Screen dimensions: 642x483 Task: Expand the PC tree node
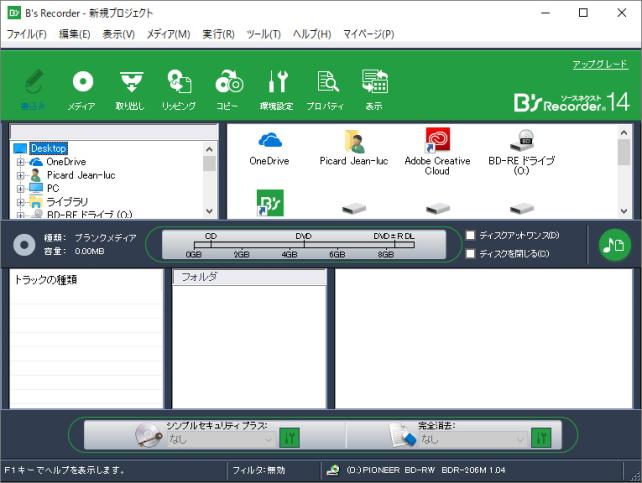click(20, 189)
